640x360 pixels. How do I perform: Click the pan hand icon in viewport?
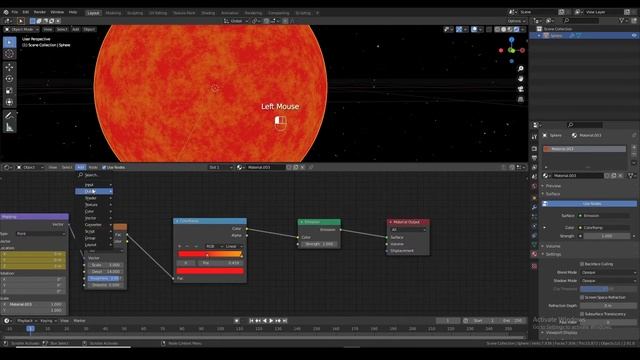[x=520, y=78]
